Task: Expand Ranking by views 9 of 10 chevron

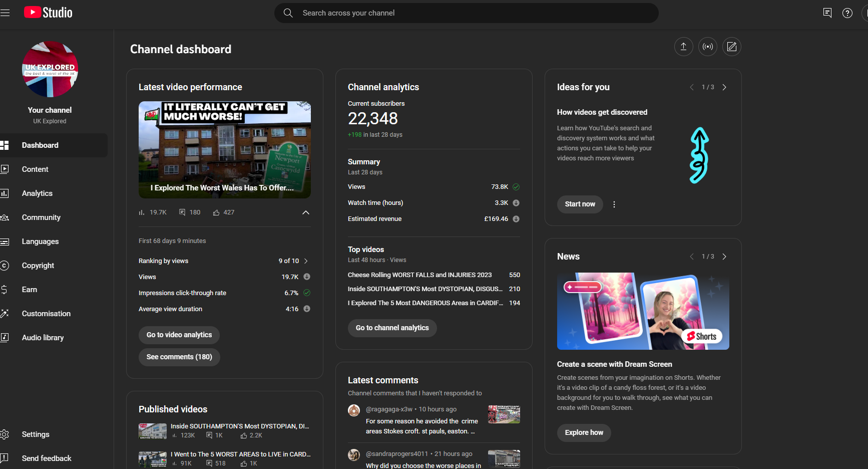Action: (306, 261)
